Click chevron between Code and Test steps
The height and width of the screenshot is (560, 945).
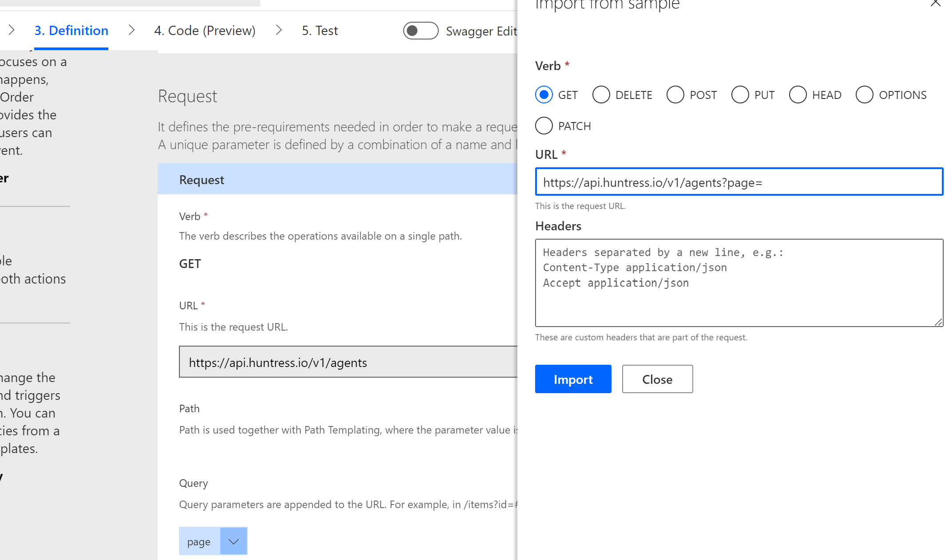tap(279, 30)
